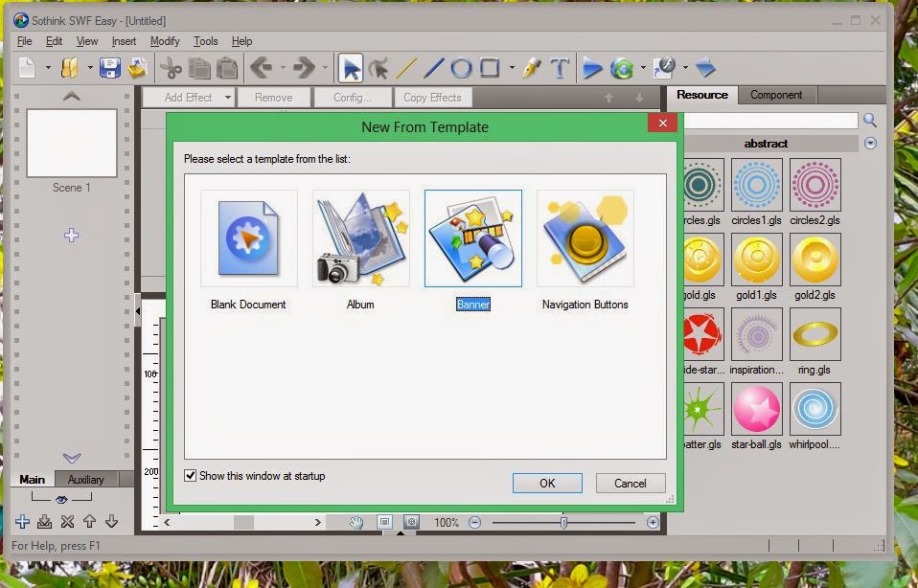Image resolution: width=918 pixels, height=588 pixels.
Task: Click the Remove effect button
Action: pos(273,98)
